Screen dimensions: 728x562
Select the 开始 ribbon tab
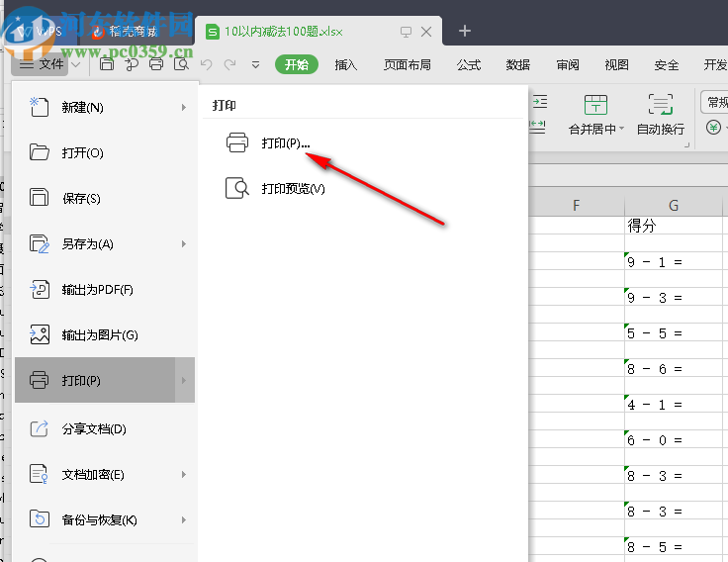coord(296,64)
